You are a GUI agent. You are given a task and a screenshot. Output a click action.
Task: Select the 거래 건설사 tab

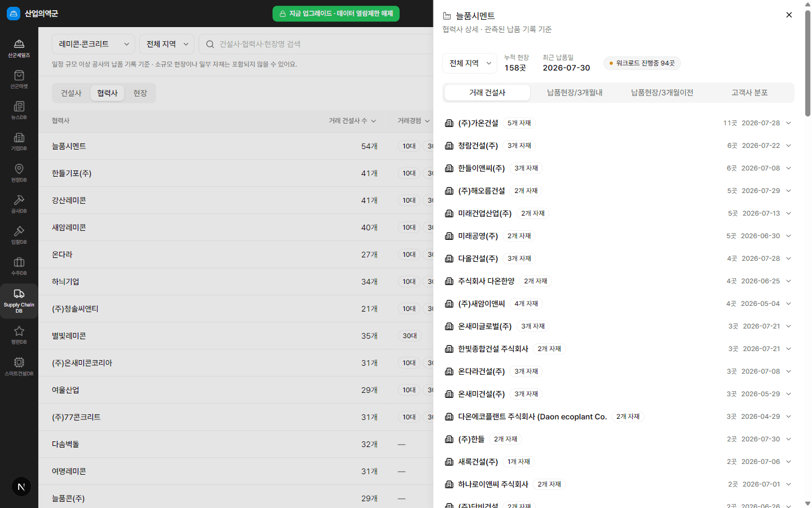[x=487, y=93]
